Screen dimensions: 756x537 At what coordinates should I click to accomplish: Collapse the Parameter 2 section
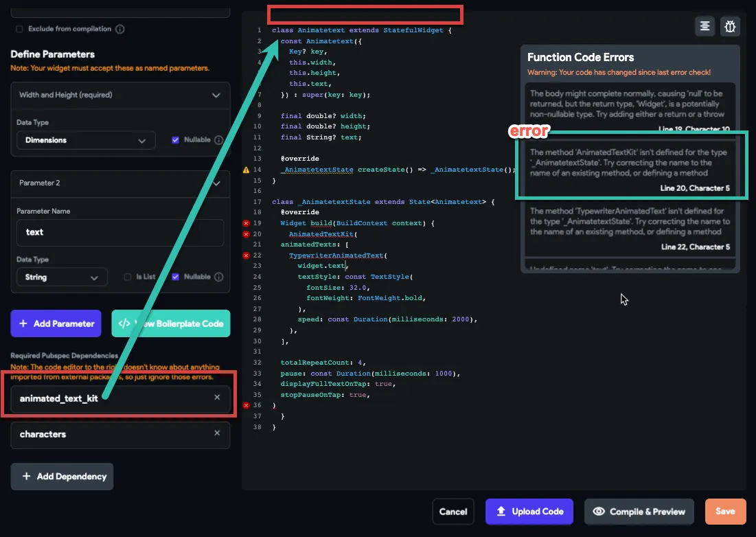(216, 183)
